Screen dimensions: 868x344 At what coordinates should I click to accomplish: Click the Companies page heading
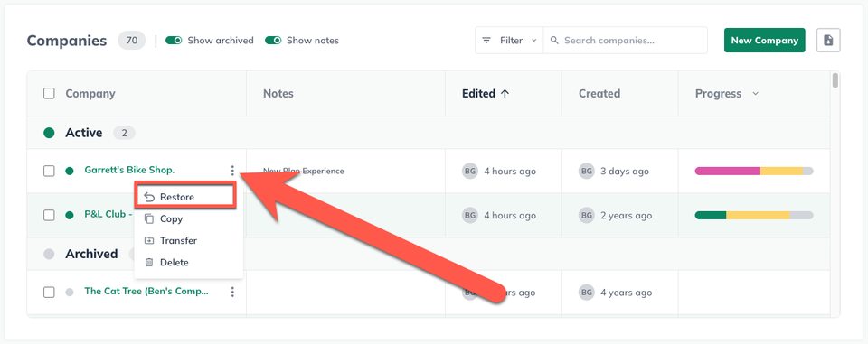pyautogui.click(x=67, y=41)
